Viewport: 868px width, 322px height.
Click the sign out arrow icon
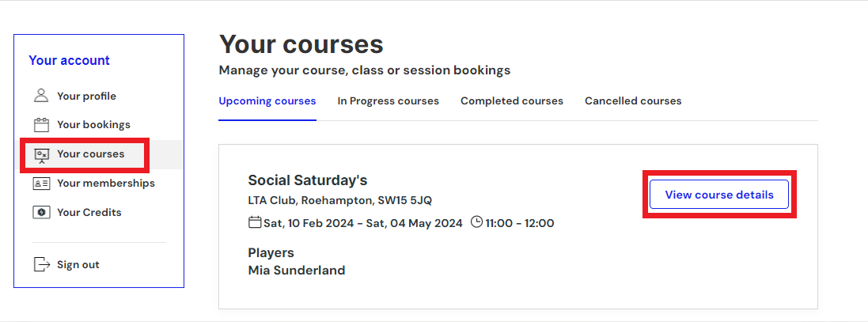click(x=41, y=264)
